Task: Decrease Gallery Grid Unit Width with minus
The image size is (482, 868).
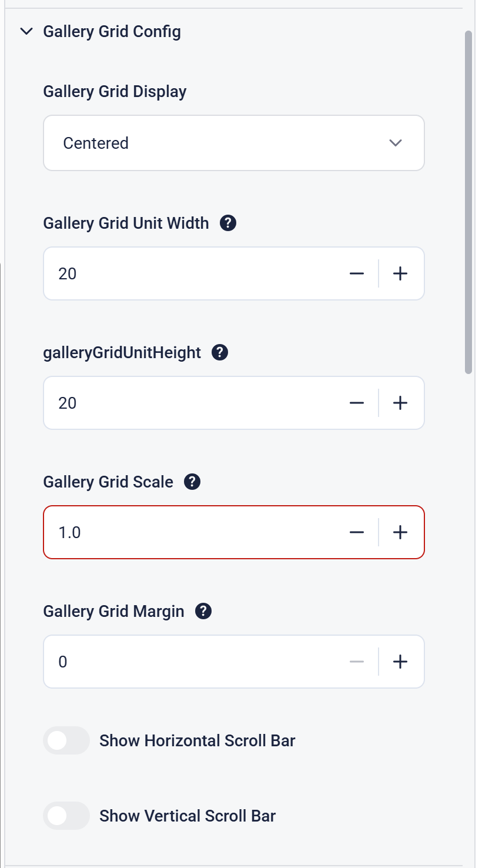Action: click(357, 273)
